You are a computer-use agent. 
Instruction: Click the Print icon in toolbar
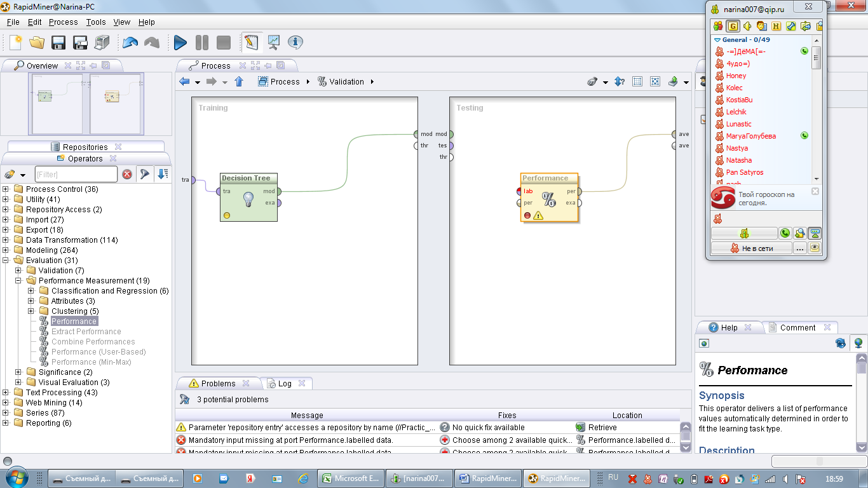[x=102, y=43]
